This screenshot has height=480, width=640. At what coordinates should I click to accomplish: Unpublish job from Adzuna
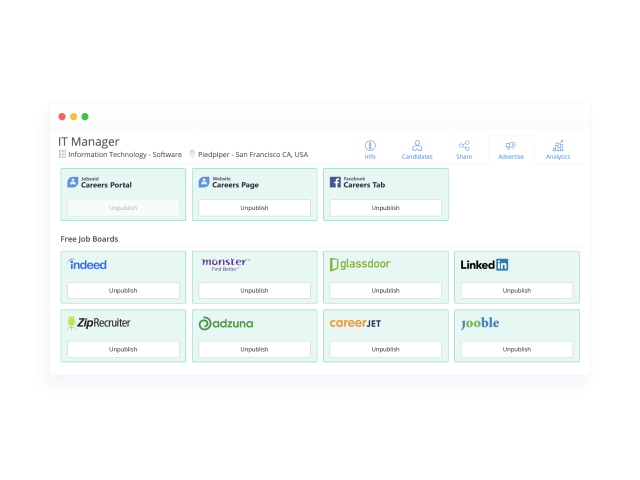click(x=254, y=349)
